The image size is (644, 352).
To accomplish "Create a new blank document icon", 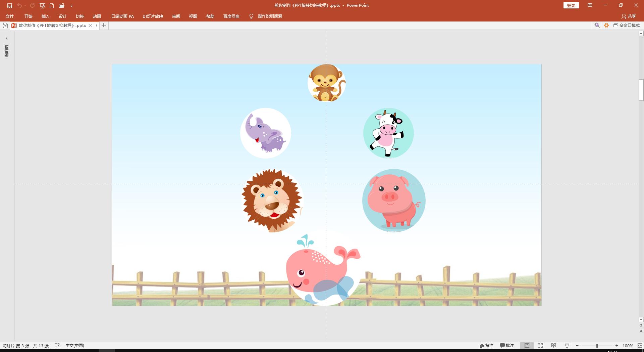I will pyautogui.click(x=52, y=6).
